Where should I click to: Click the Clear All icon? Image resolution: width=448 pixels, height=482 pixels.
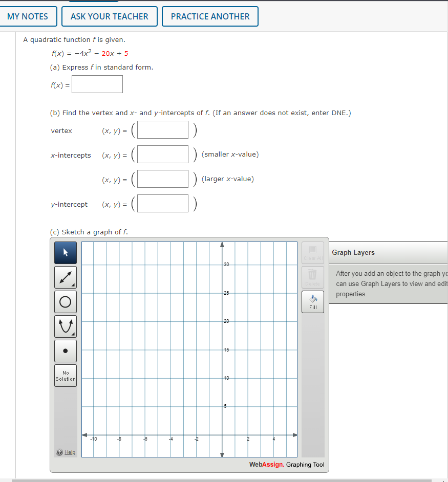(312, 253)
